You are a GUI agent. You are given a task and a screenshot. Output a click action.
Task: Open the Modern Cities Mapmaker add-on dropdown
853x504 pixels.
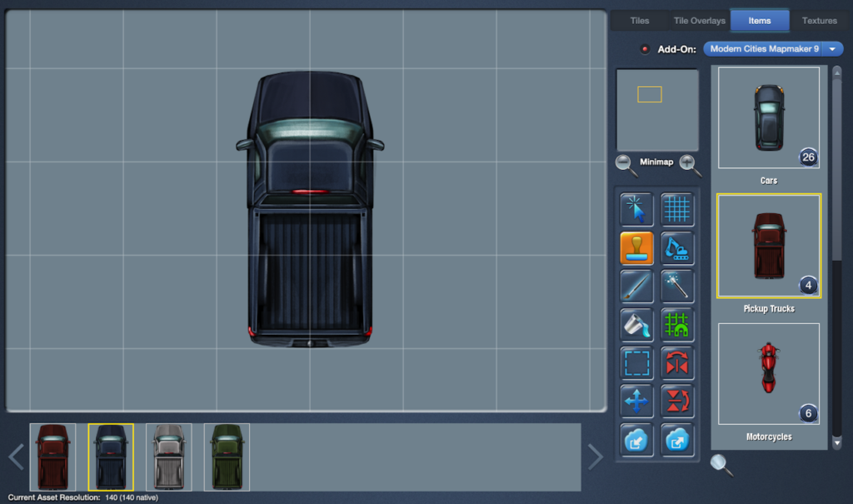(x=773, y=49)
